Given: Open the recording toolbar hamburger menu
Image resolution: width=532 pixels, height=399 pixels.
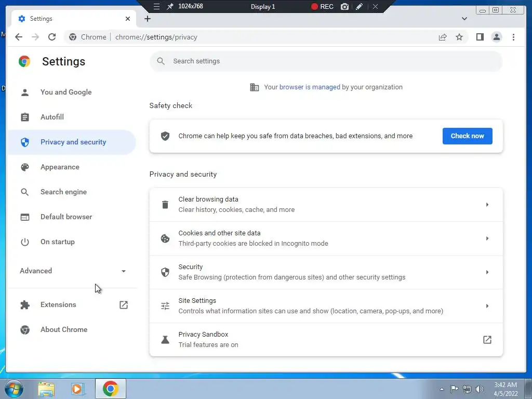Looking at the screenshot, I should 156,6.
